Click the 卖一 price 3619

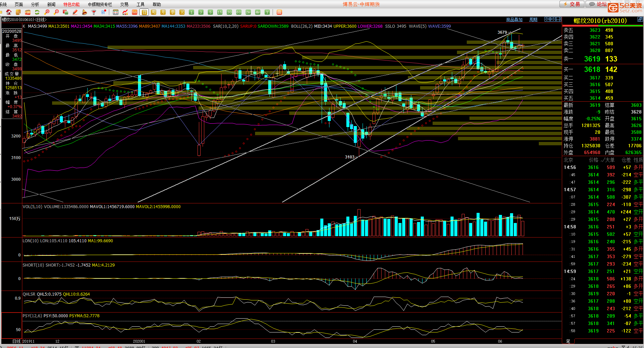(592, 59)
